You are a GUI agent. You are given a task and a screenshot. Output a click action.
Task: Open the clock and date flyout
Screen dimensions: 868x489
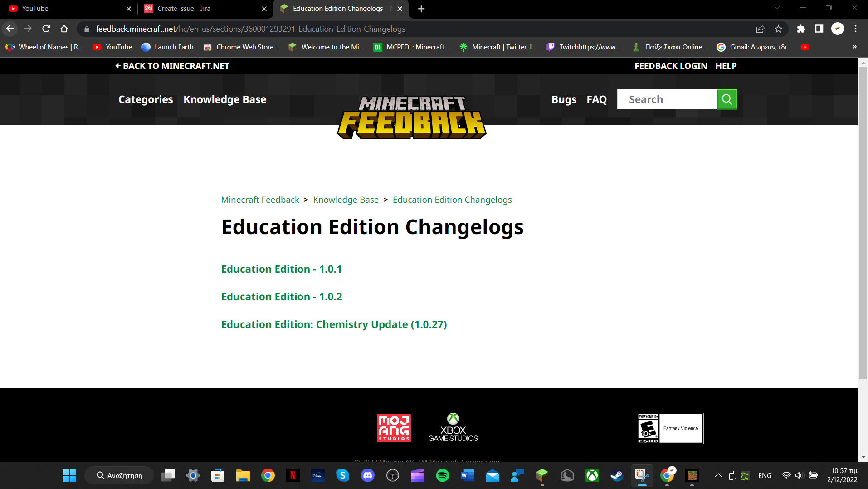(x=842, y=475)
